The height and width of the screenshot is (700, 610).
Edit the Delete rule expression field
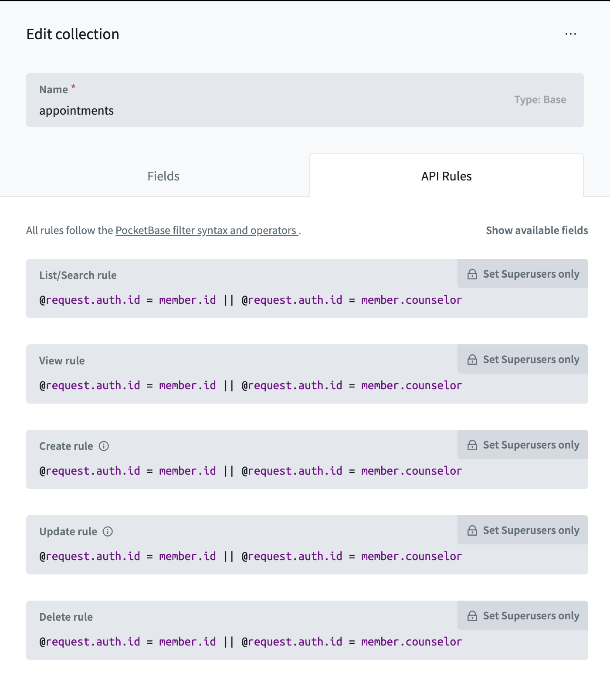coord(251,642)
